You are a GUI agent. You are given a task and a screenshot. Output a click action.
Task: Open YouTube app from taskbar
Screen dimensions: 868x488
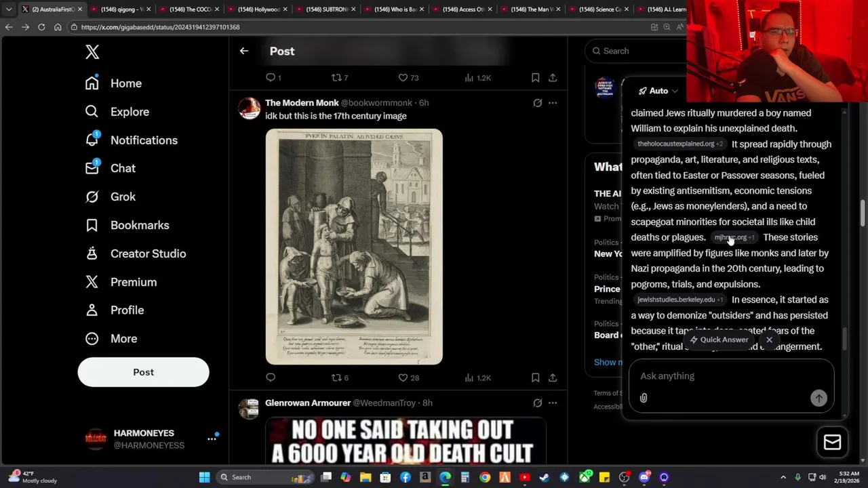tap(524, 477)
